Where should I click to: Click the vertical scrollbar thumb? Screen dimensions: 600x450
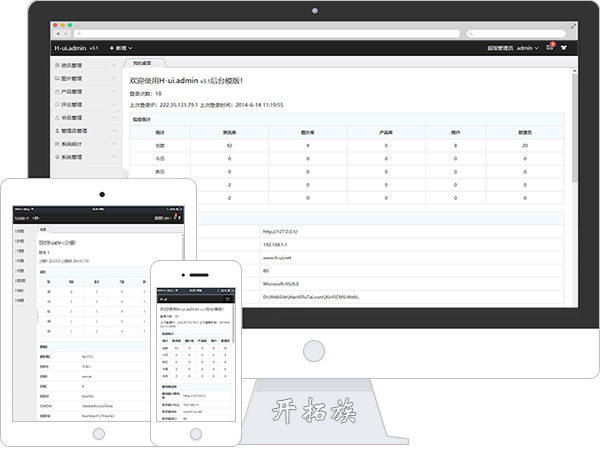[x=574, y=128]
